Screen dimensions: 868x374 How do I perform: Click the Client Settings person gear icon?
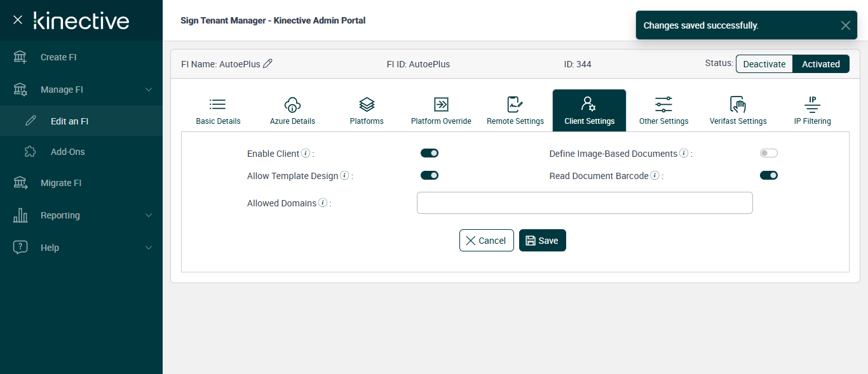[x=588, y=104]
